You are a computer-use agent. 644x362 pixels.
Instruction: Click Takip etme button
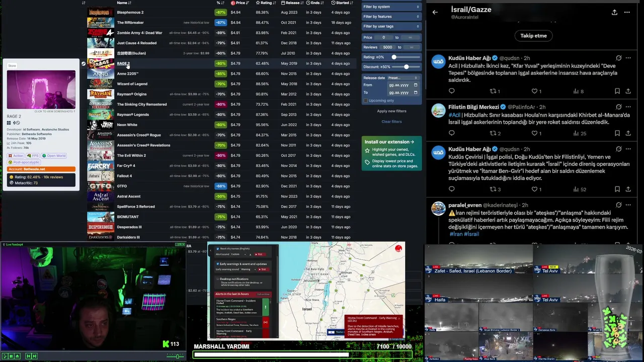tap(533, 36)
